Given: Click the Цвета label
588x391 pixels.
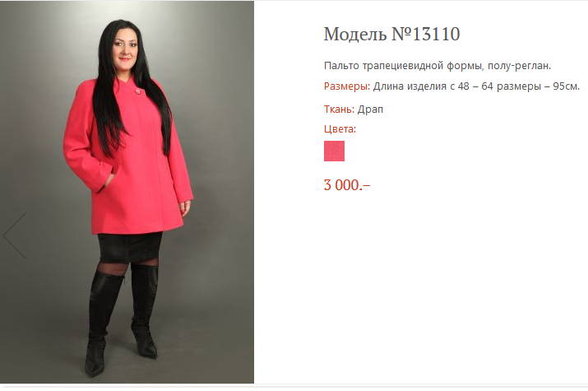Looking at the screenshot, I should [x=340, y=129].
